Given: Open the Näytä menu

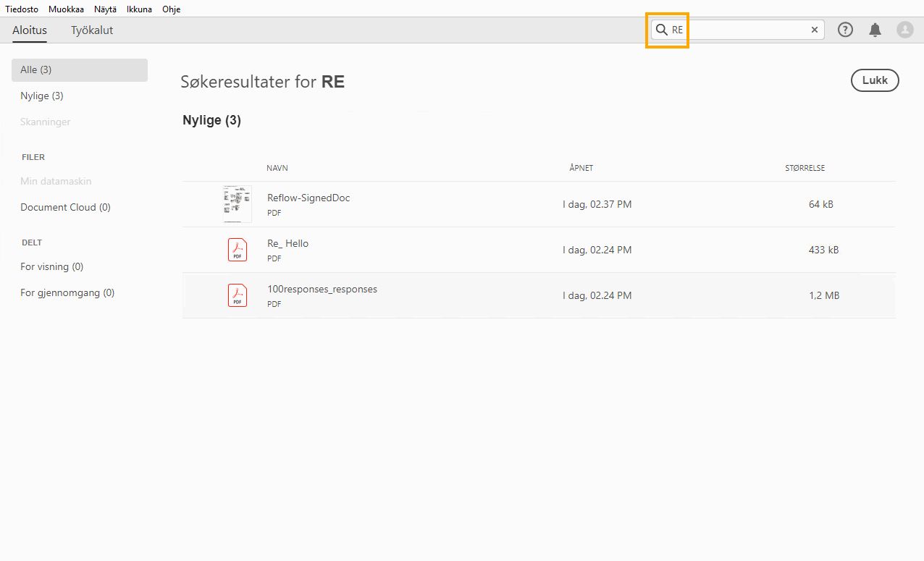Looking at the screenshot, I should pyautogui.click(x=105, y=9).
